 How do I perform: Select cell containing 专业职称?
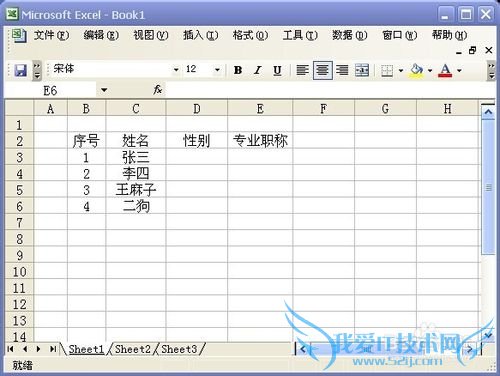click(x=260, y=141)
